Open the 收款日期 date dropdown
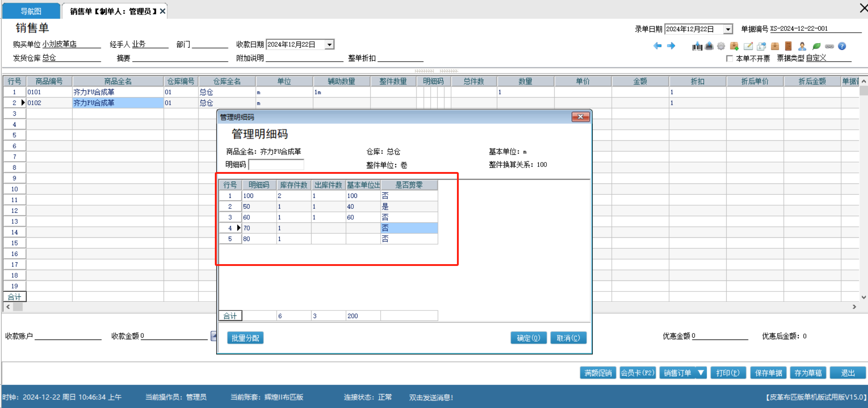868x408 pixels. [330, 44]
